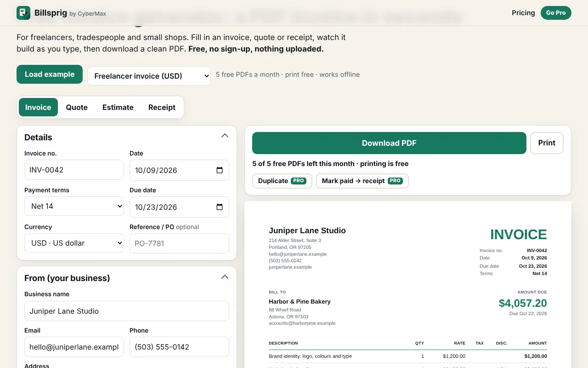Switch to the Quote tab
This screenshot has height=368, width=588.
[77, 107]
